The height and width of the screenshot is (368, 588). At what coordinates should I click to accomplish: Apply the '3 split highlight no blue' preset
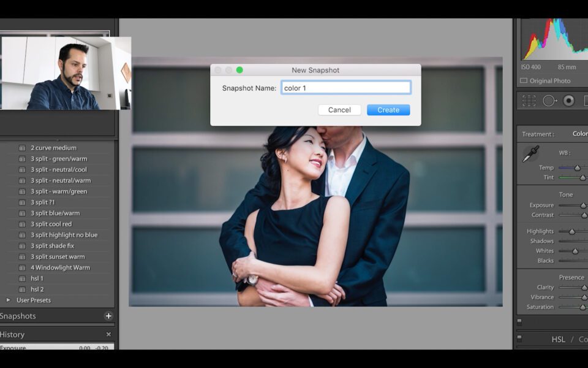(64, 235)
